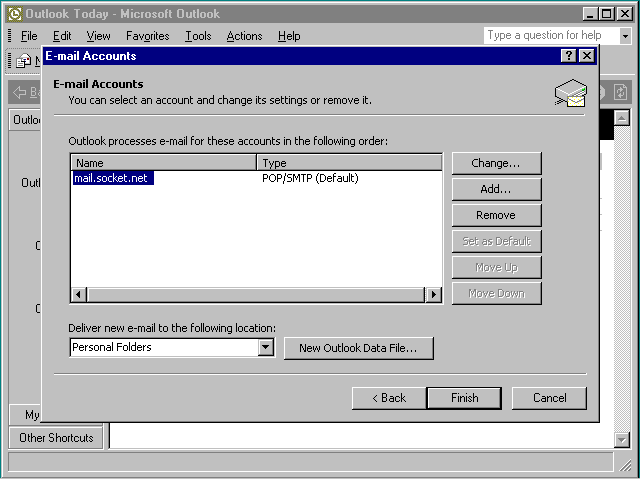Click Outlook window scroll up arrow
Image resolution: width=640 pixels, height=480 pixels.
[x=622, y=119]
